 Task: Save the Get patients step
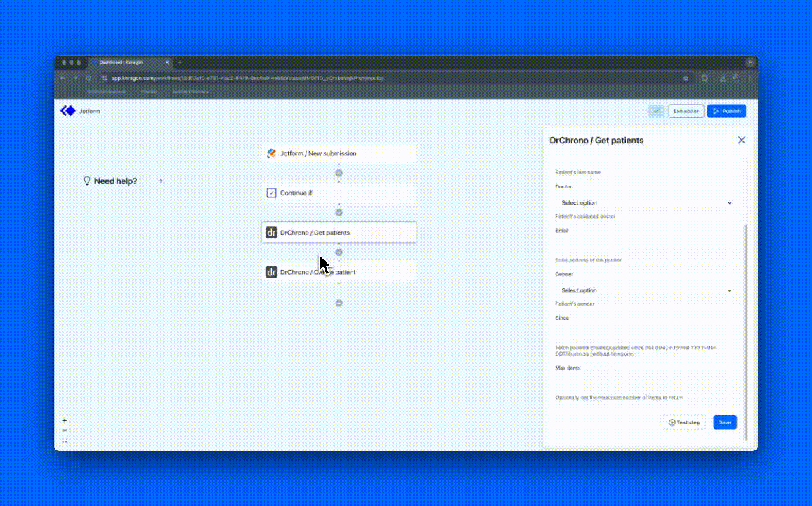click(724, 422)
